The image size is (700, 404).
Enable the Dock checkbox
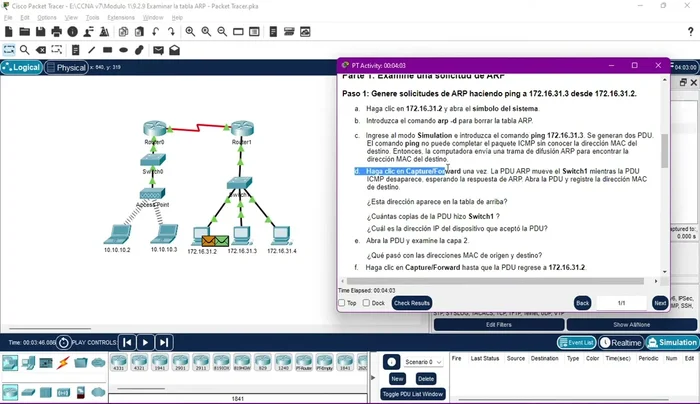pyautogui.click(x=367, y=303)
